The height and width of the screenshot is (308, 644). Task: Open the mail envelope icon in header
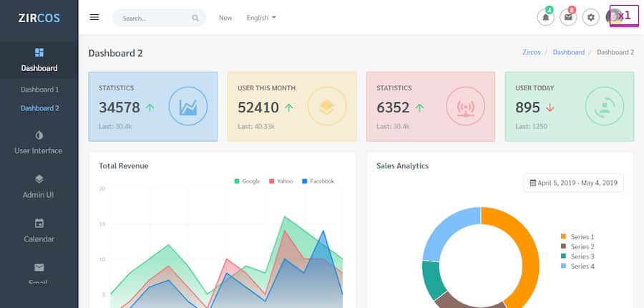pyautogui.click(x=568, y=17)
